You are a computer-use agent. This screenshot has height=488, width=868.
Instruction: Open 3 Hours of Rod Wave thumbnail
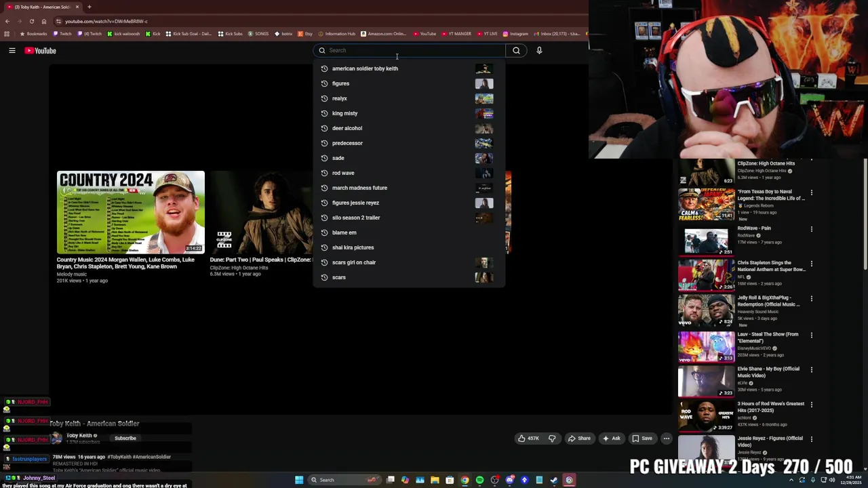[707, 415]
